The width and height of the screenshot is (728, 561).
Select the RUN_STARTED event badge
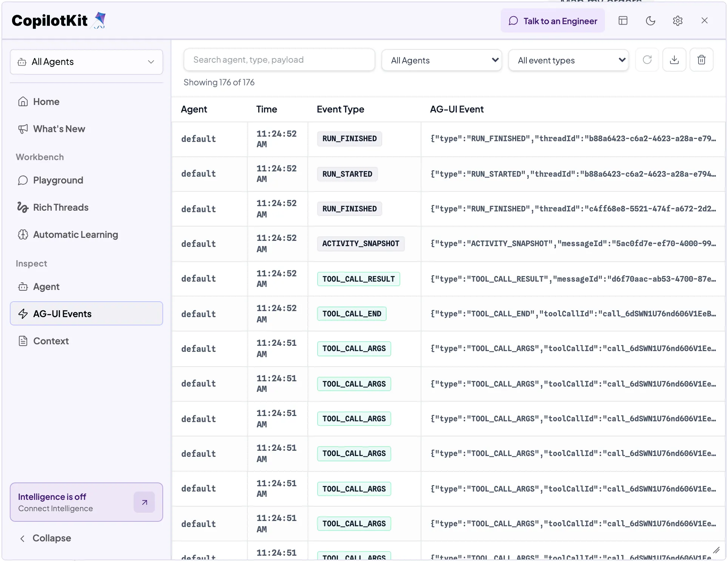pos(347,174)
